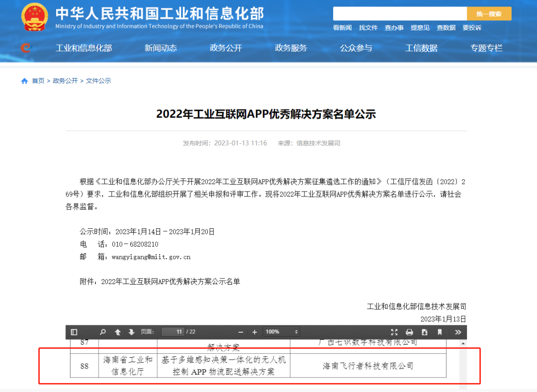
Task: Click the 统一搜索 search button
Action: 489,13
